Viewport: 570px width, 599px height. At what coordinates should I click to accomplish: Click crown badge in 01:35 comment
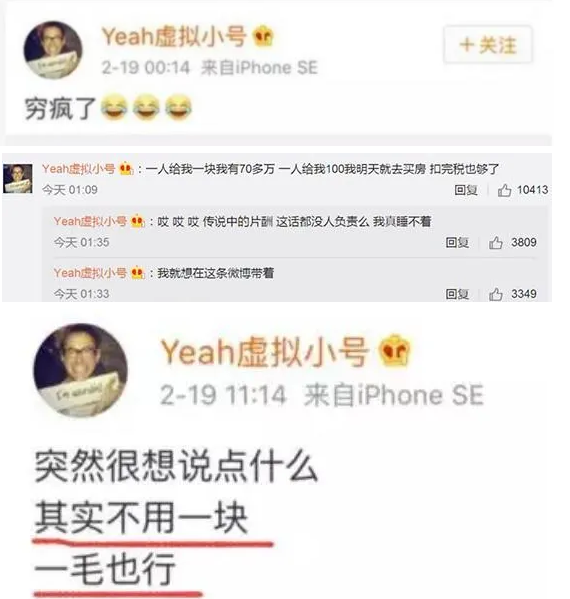tap(138, 221)
